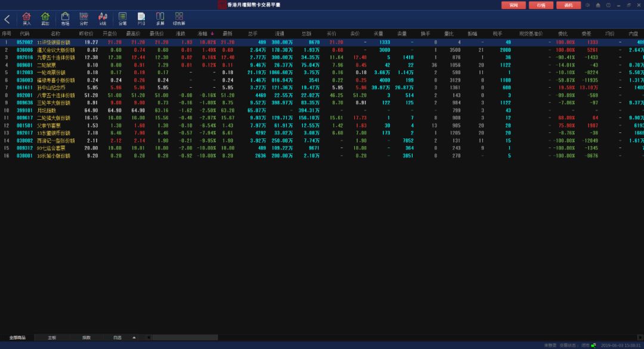Select row with code 036006
Screen dimensions: 644x349
[322, 50]
